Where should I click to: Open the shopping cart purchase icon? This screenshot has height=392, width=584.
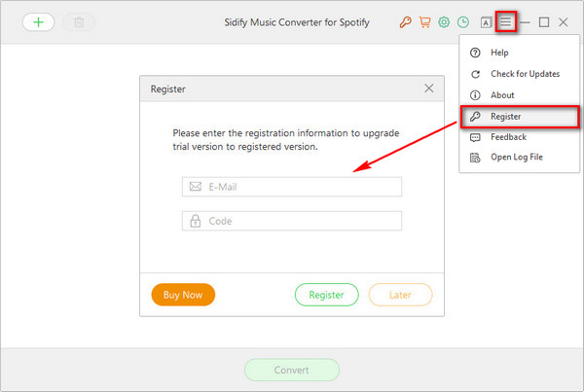click(424, 22)
